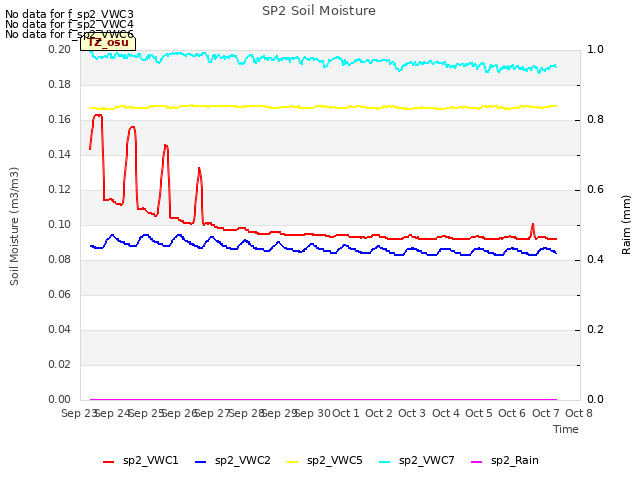Click the sp2_VWC2 legend entry
640x480 pixels.
point(233,461)
